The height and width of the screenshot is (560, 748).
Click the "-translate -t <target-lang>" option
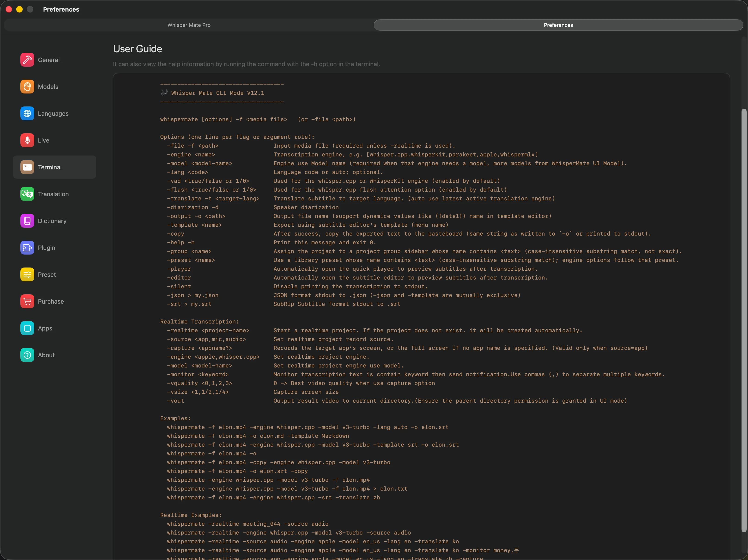(x=213, y=198)
